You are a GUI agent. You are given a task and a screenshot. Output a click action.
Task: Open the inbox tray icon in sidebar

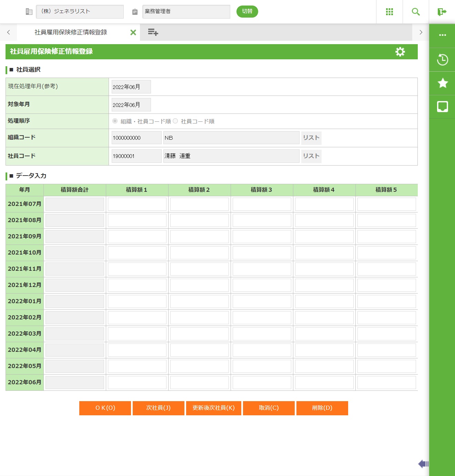442,107
